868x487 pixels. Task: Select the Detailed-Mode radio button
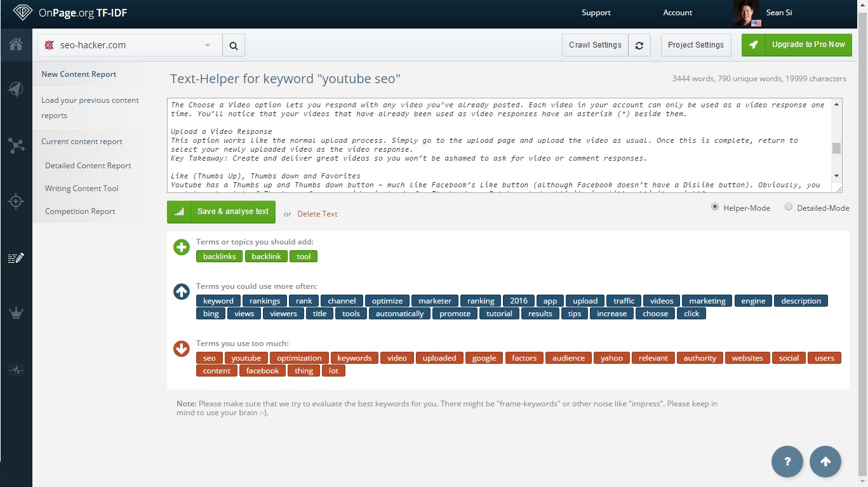point(789,207)
